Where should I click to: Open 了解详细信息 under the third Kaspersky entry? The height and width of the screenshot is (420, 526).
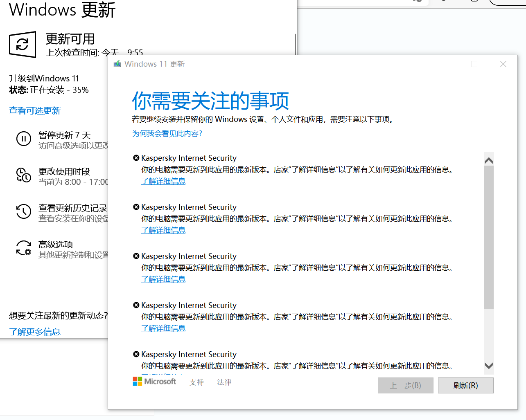[x=163, y=279]
